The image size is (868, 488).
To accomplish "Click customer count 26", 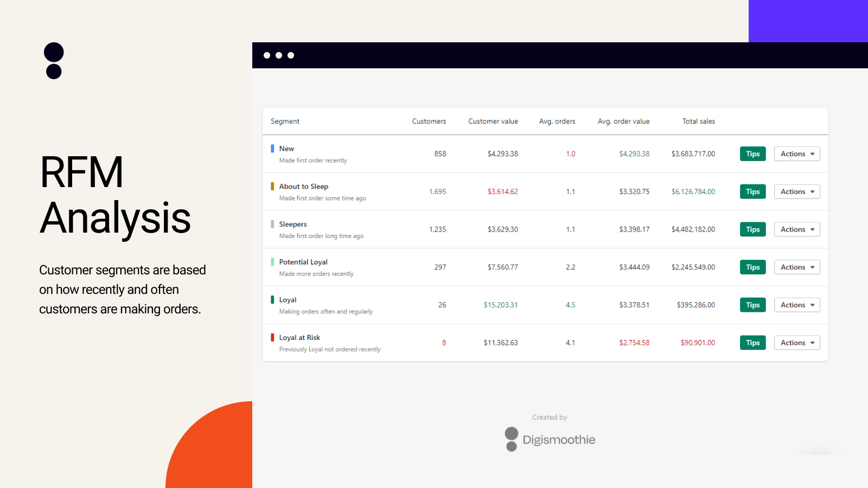I will click(x=442, y=305).
